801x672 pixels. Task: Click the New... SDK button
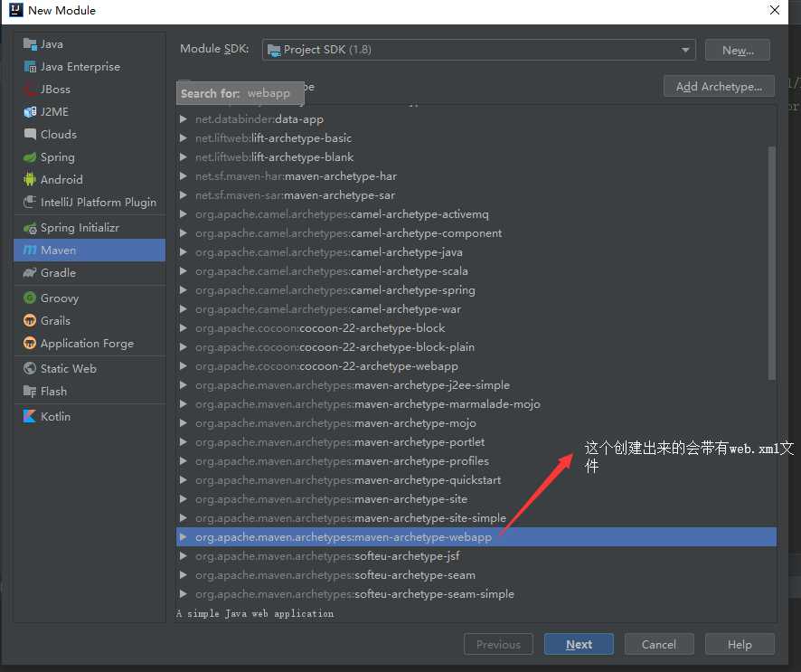click(737, 50)
